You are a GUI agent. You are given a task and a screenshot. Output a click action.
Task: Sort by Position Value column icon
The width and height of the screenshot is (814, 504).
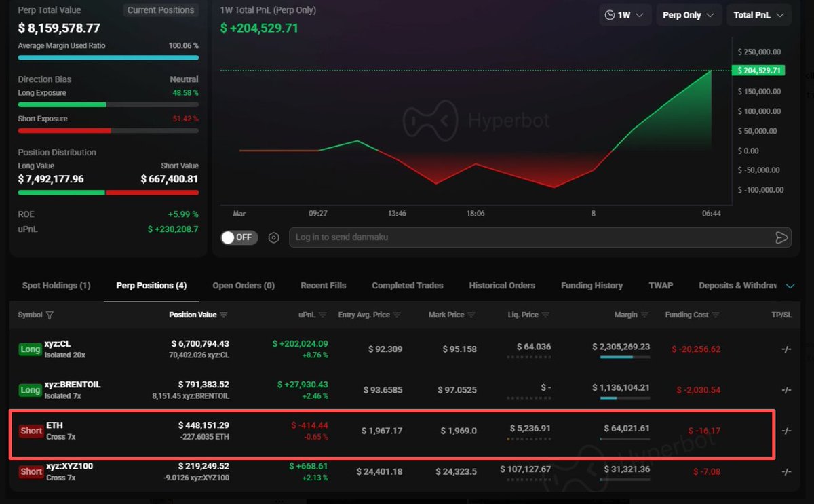pos(224,315)
